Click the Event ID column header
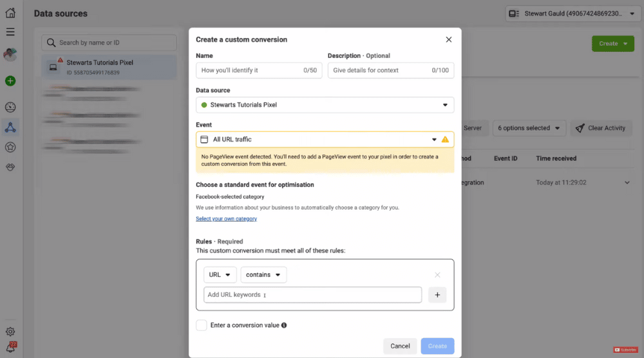644x358 pixels. [506, 158]
